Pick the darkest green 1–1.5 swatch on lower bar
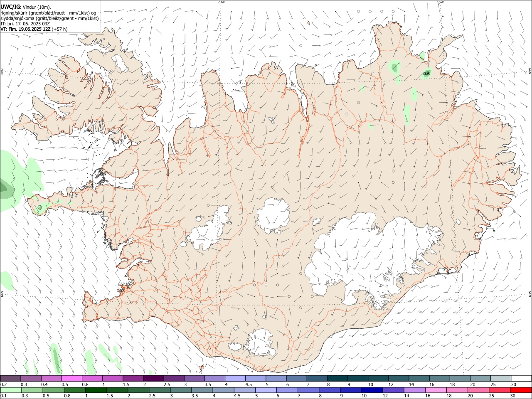The image size is (532, 399). click(x=96, y=390)
